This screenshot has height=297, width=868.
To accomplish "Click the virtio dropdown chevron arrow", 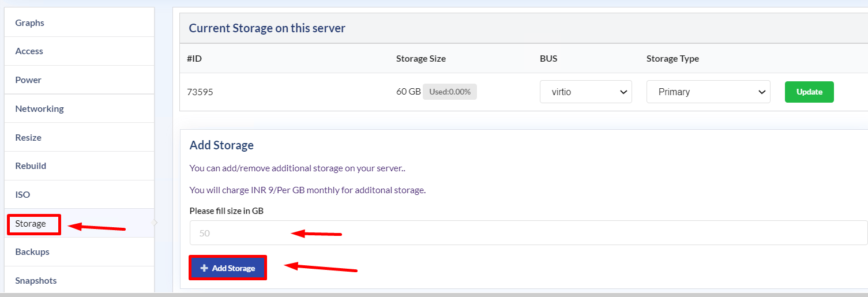I will (623, 92).
